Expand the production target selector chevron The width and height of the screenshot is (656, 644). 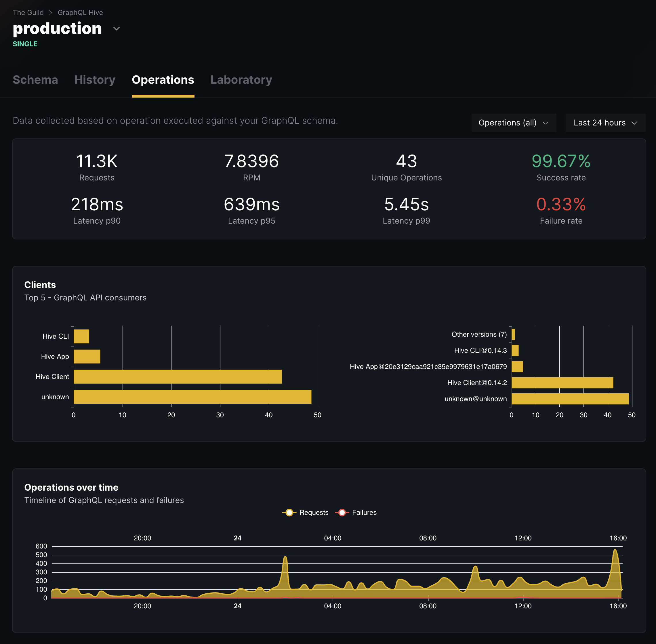coord(116,29)
